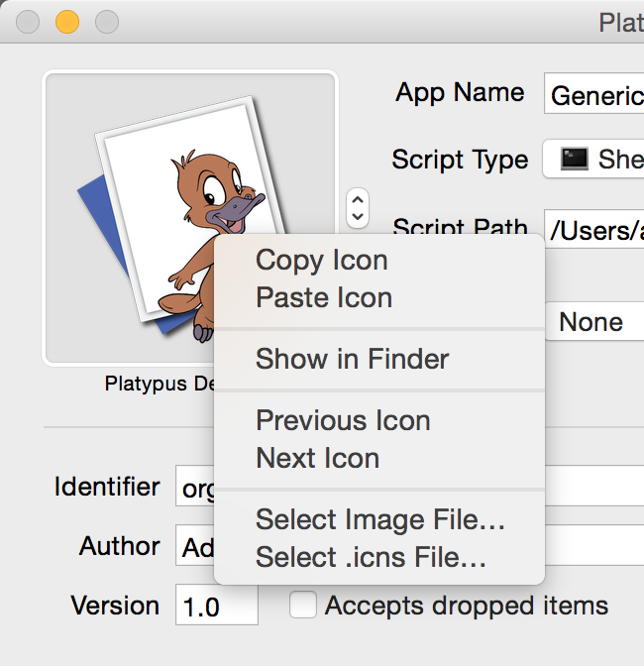
Task: Minimize window with yellow button
Action: click(x=67, y=22)
